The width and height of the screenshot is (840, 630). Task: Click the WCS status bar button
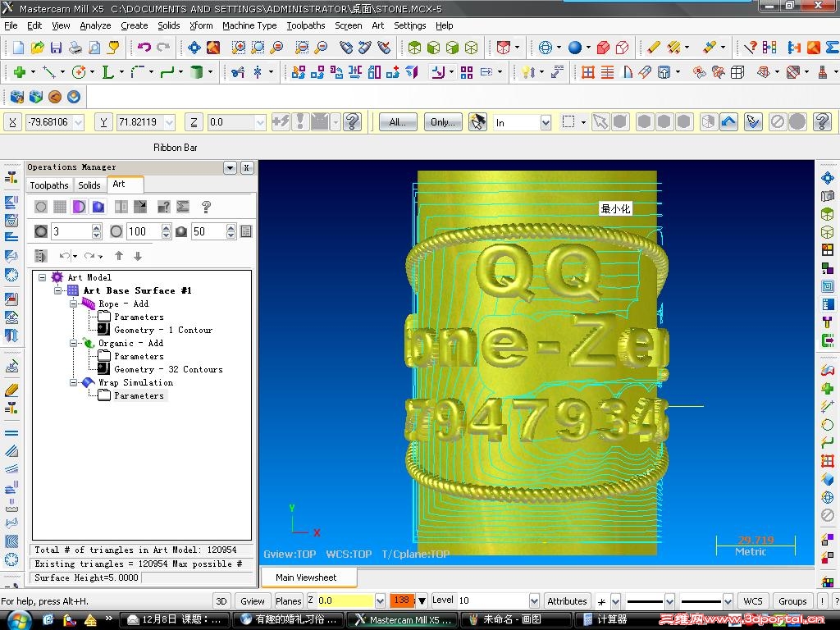tap(753, 600)
